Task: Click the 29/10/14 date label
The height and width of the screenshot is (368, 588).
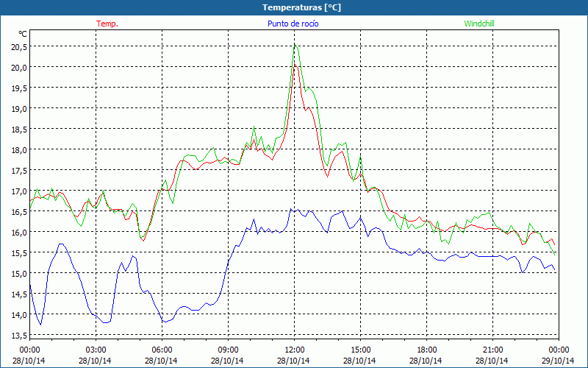Action: pos(559,361)
